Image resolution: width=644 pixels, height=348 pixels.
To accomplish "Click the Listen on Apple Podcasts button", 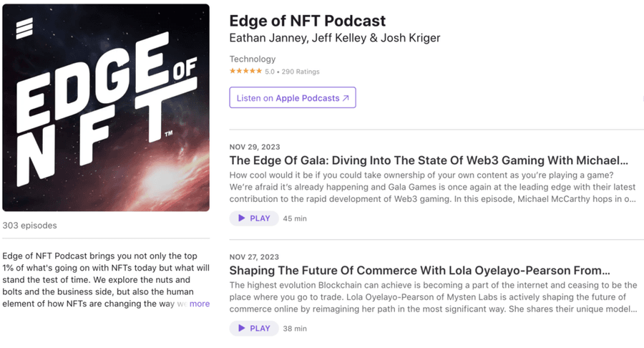I will coord(292,98).
